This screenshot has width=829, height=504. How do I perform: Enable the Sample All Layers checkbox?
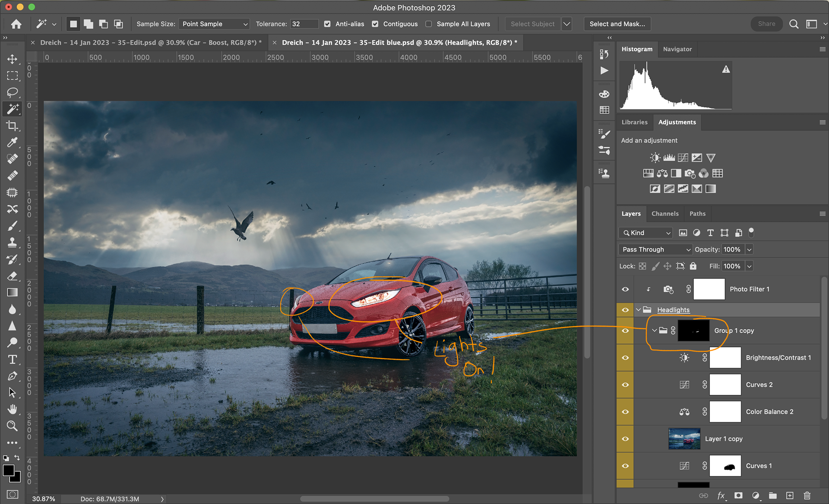428,24
